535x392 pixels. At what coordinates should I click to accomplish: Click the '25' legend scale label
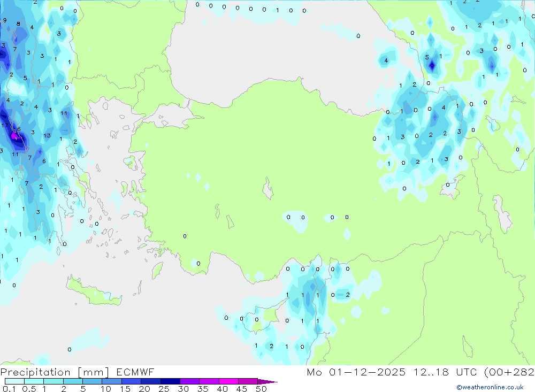click(x=164, y=389)
